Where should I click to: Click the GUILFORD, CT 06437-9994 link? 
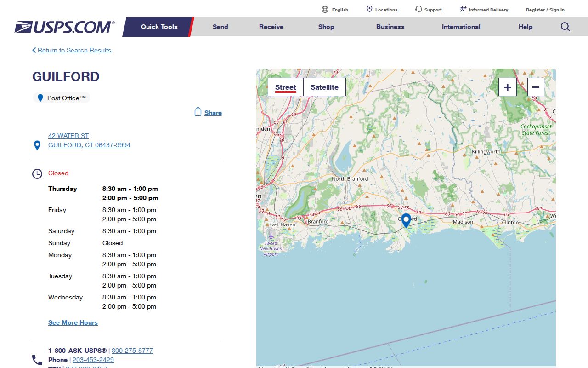[89, 145]
